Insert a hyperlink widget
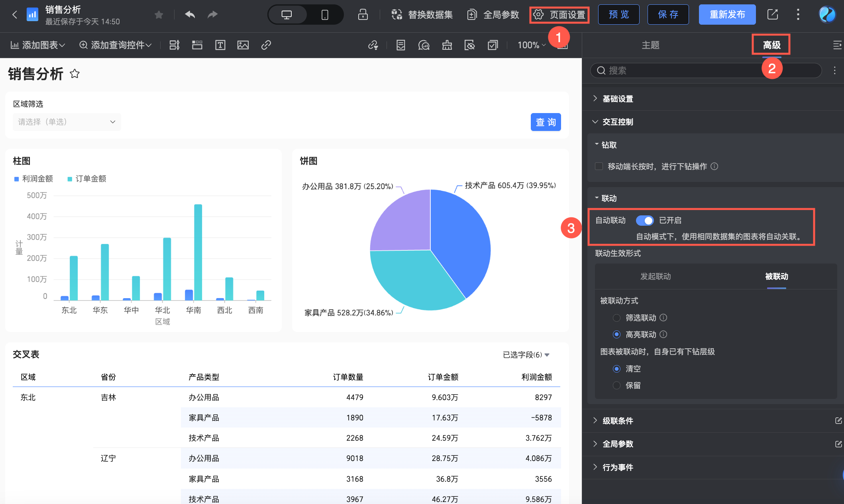Screen dimensions: 844x504 click(266, 45)
